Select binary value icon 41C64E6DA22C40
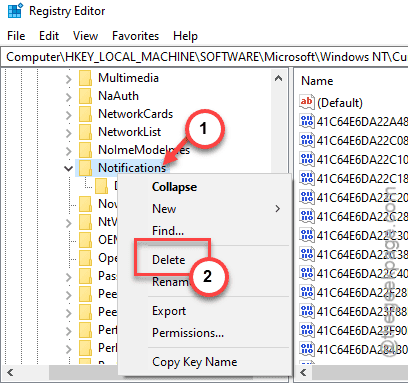The image size is (408, 383). 307,273
